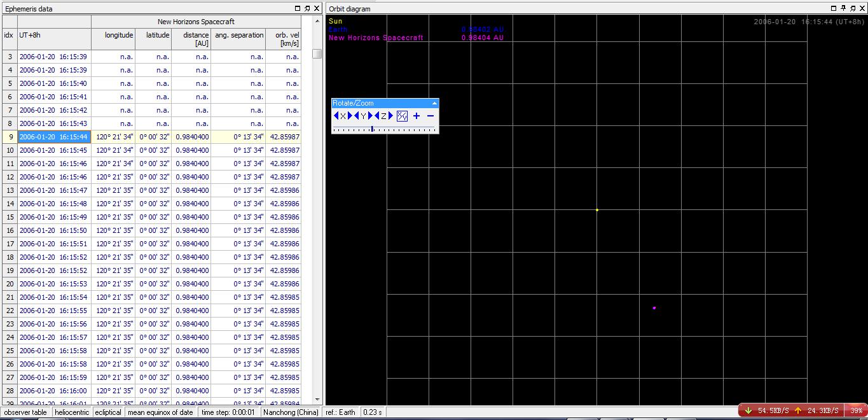Image resolution: width=868 pixels, height=420 pixels.
Task: Click the magenta spacecraft marker in orbit diagram
Action: (x=654, y=308)
